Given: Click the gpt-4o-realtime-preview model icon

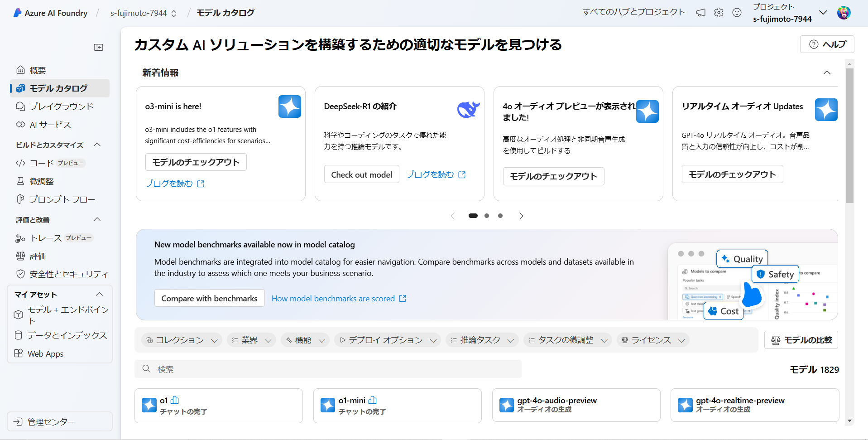Looking at the screenshot, I should 685,405.
